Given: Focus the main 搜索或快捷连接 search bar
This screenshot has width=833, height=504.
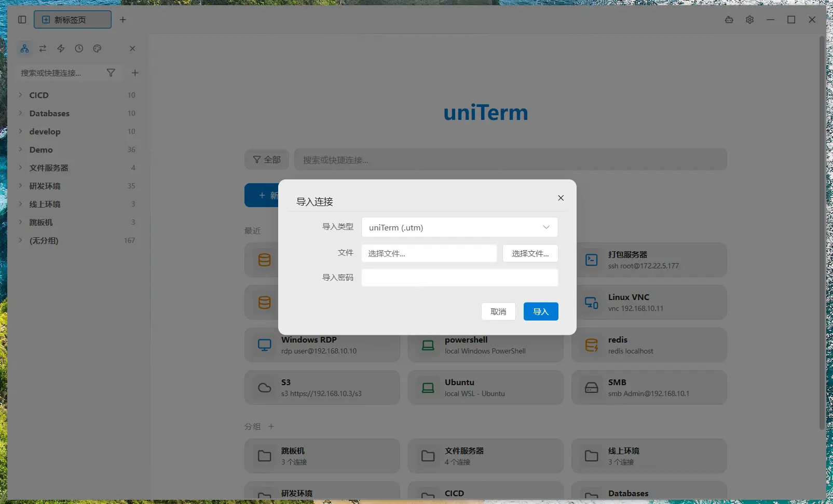Looking at the screenshot, I should 511,159.
